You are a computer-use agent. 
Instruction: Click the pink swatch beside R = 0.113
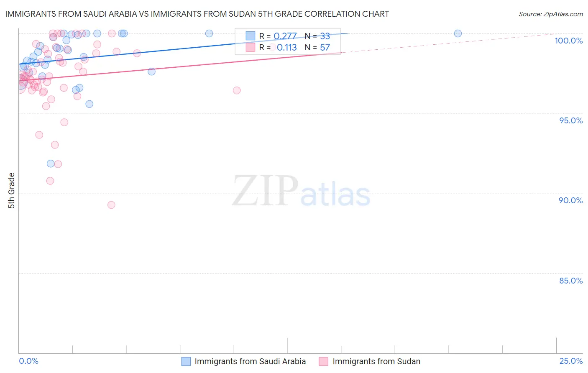tap(251, 47)
